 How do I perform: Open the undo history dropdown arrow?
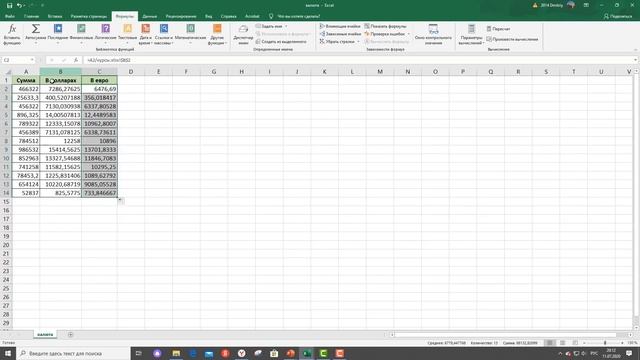point(25,5)
